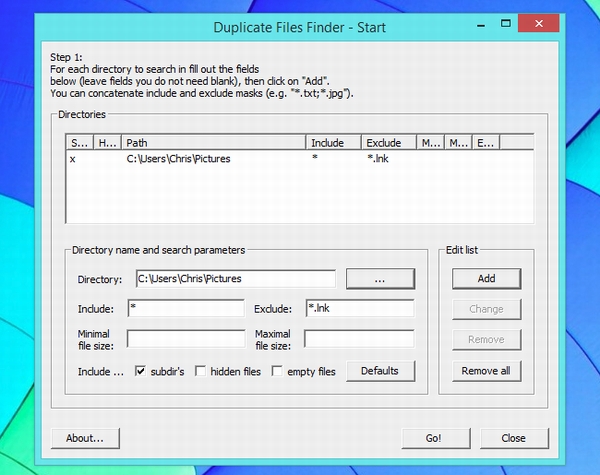This screenshot has width=600, height=475.
Task: Close the window with red X
Action: coord(539,24)
